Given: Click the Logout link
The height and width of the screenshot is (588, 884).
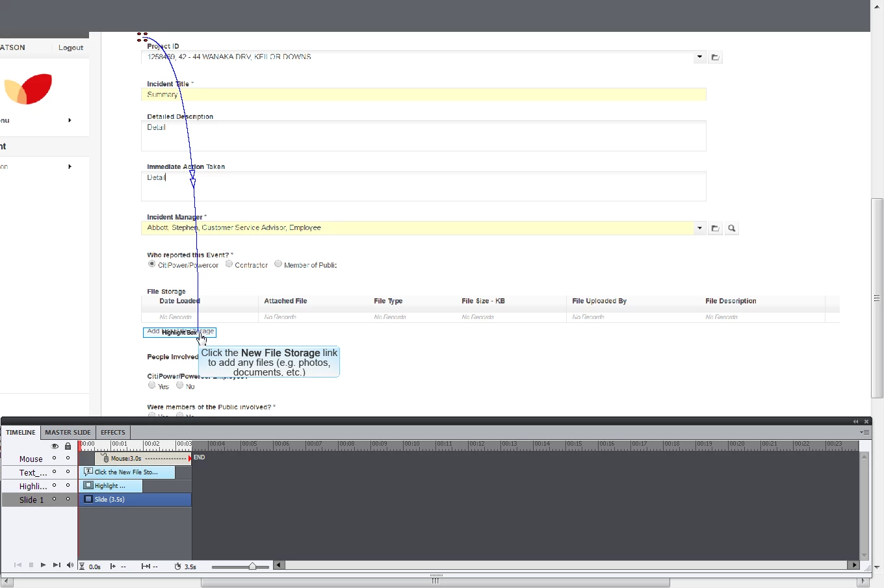Looking at the screenshot, I should [71, 47].
